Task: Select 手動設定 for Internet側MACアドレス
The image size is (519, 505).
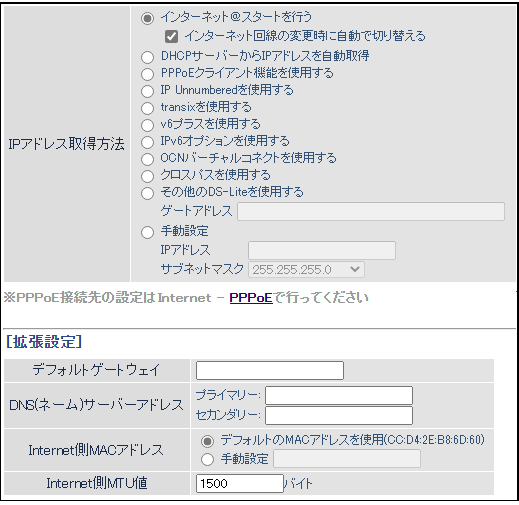Action: [207, 459]
